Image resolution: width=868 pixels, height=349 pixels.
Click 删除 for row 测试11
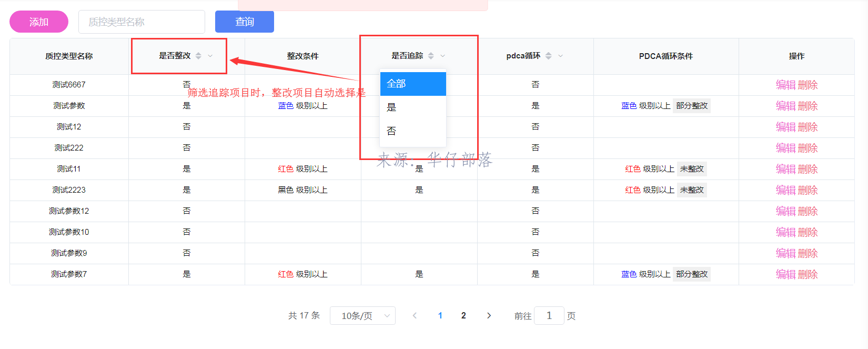pos(808,169)
